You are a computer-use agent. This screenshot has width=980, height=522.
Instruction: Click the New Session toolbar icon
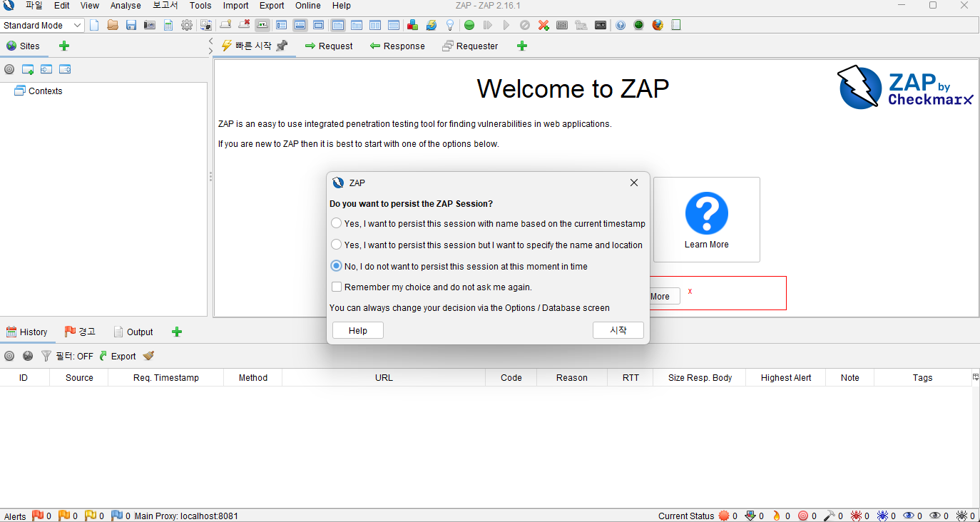pyautogui.click(x=93, y=25)
